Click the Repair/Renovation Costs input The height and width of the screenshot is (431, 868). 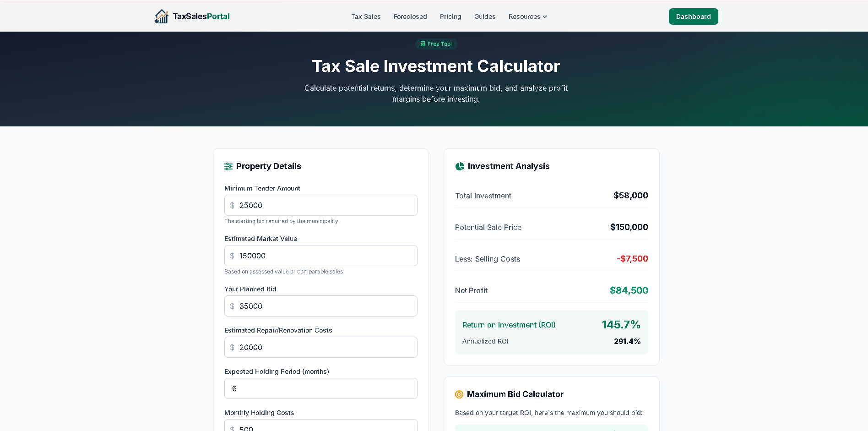point(320,347)
